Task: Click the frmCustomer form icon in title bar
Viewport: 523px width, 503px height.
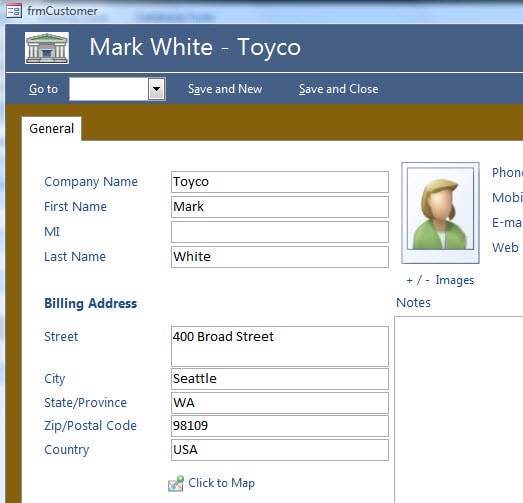Action: (14, 11)
